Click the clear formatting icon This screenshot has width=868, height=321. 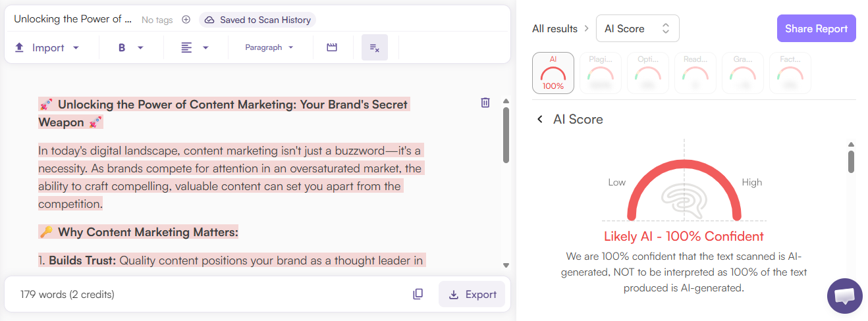tap(374, 47)
